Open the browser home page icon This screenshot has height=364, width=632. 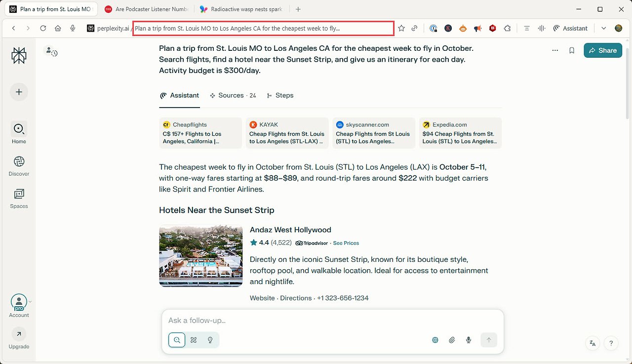point(58,29)
